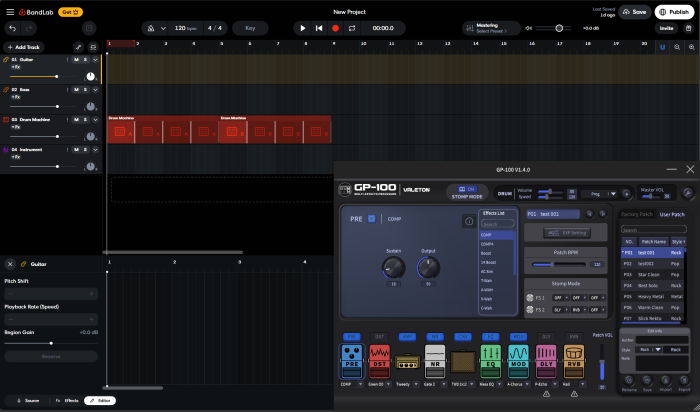Start recording with the red button
Screen dimensions: 700x412
[x=335, y=28]
